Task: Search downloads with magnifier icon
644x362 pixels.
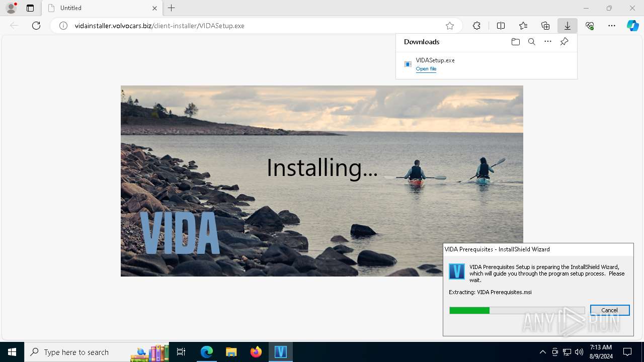Action: [x=532, y=42]
